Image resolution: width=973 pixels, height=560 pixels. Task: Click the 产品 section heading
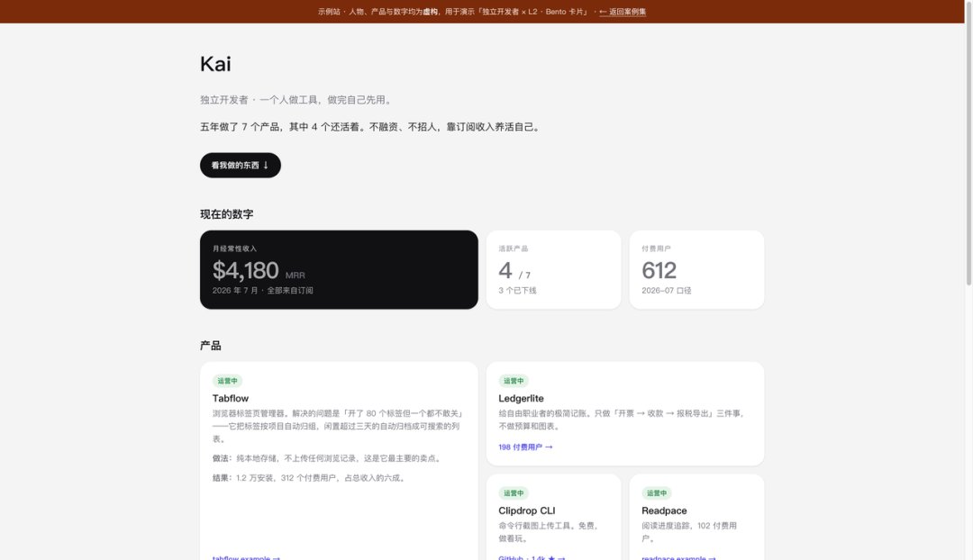coord(210,346)
